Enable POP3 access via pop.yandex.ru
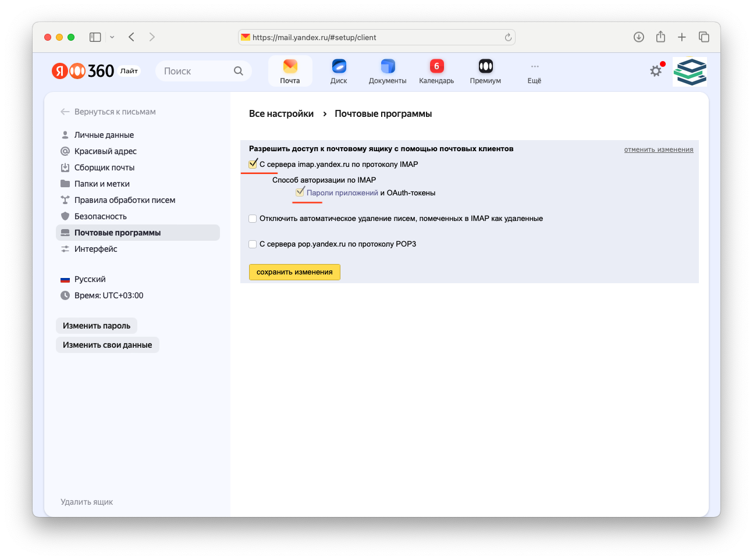Viewport: 753px width, 560px height. pyautogui.click(x=253, y=244)
